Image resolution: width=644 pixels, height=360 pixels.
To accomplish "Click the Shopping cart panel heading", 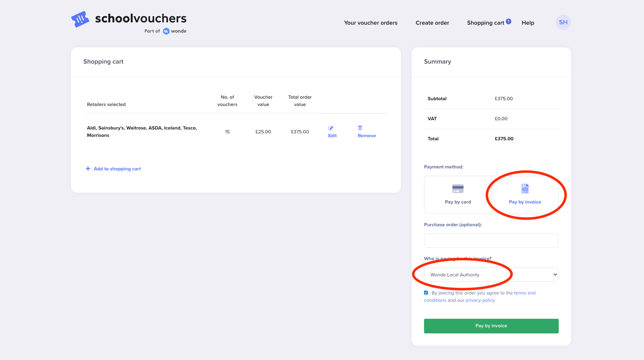I will click(x=103, y=62).
